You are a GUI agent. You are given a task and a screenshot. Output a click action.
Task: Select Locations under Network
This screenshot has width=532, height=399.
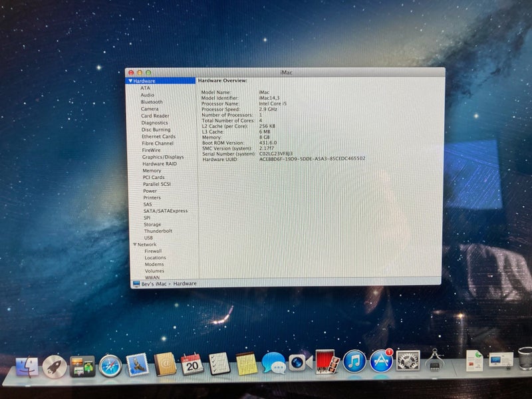coord(155,257)
